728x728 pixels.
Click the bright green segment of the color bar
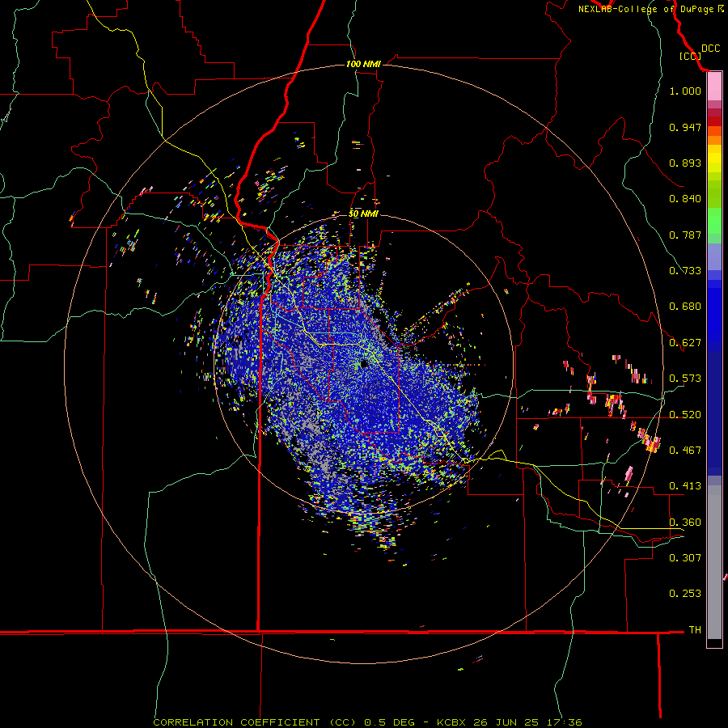[x=714, y=221]
